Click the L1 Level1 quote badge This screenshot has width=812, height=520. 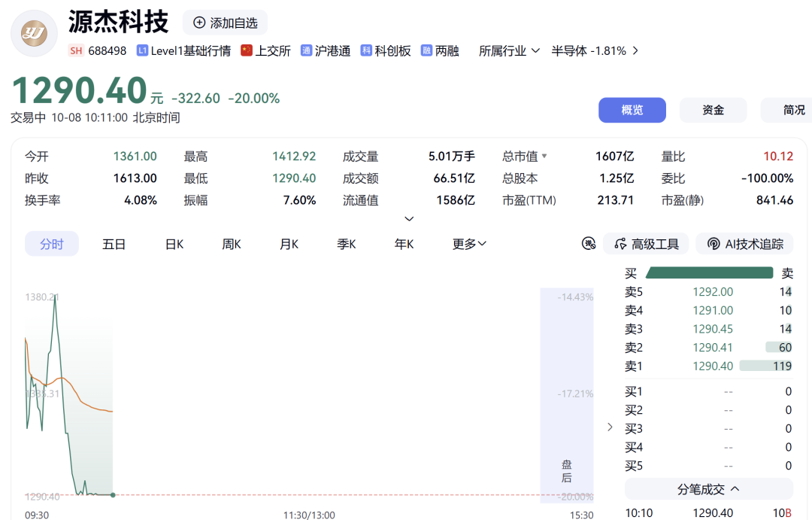[x=142, y=51]
